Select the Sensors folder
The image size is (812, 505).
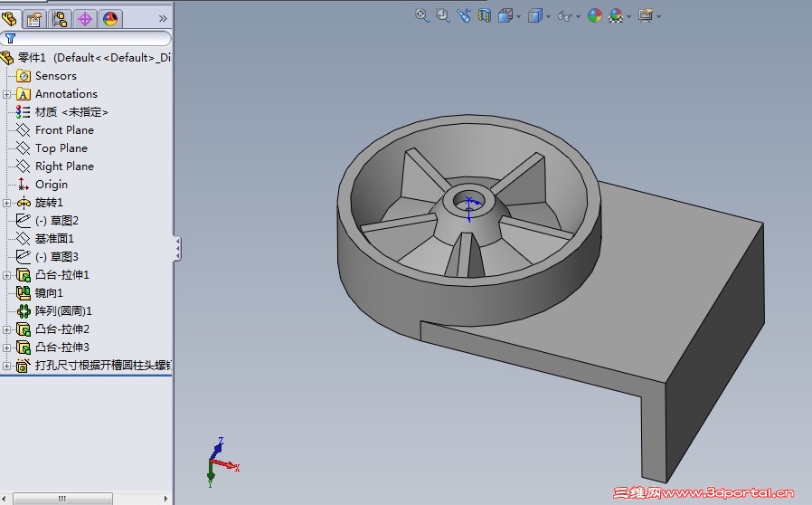point(56,76)
